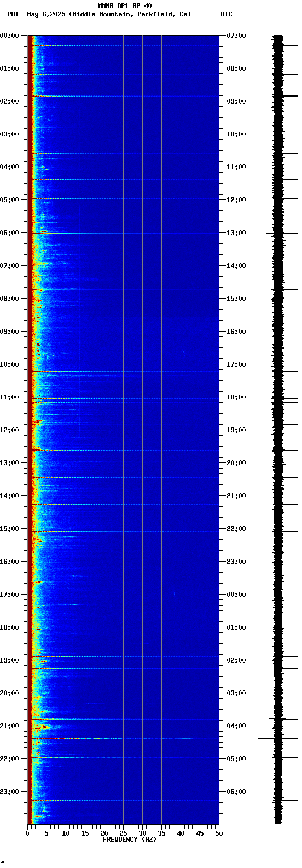This screenshot has width=302, height=868.
Task: Click the title text 'MMNB DP1 BP 40'
Action: [x=125, y=6]
